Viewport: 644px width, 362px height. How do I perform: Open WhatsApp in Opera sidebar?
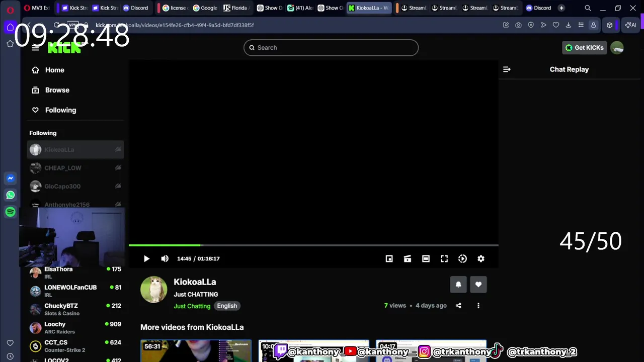(x=10, y=195)
